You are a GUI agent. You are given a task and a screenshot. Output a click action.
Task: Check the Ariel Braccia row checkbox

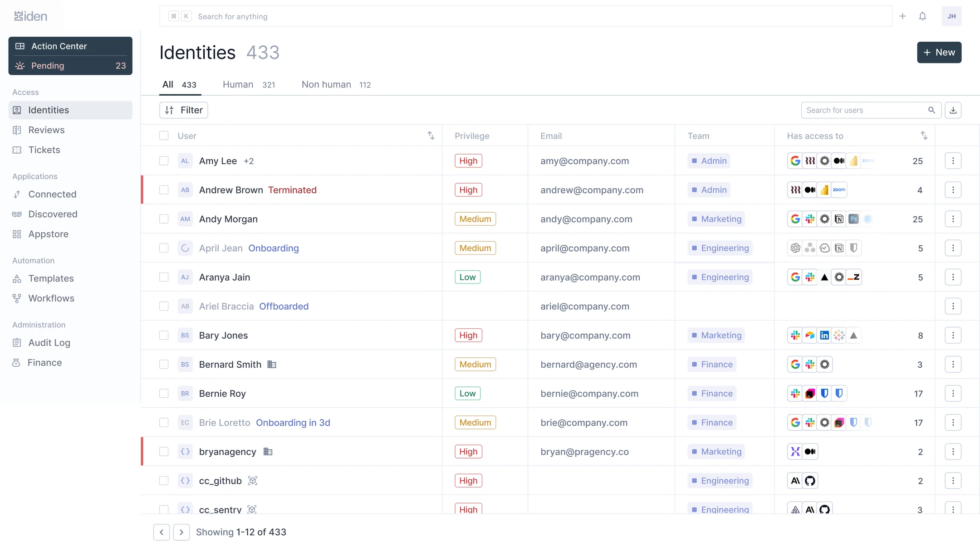[x=164, y=306]
